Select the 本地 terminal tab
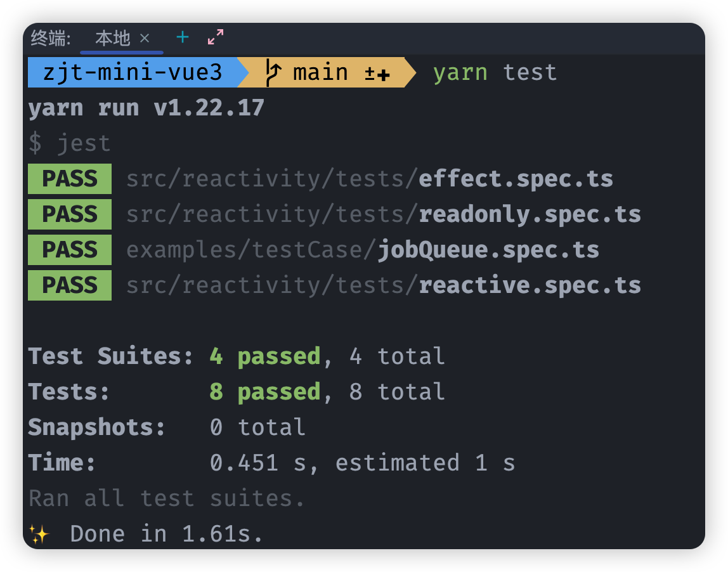The height and width of the screenshot is (572, 728). tap(113, 39)
